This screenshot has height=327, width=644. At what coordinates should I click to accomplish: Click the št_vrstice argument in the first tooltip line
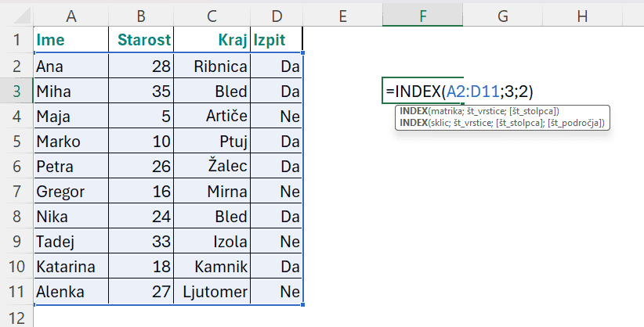(x=486, y=111)
